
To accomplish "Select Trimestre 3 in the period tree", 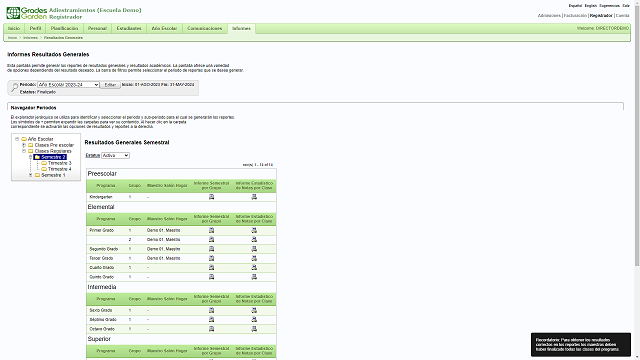I will point(60,163).
